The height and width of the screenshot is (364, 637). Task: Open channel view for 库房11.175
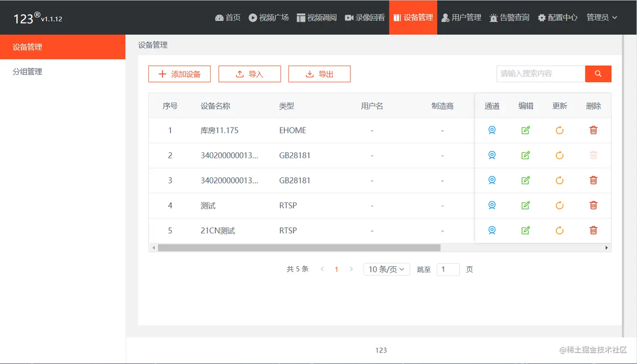(492, 130)
